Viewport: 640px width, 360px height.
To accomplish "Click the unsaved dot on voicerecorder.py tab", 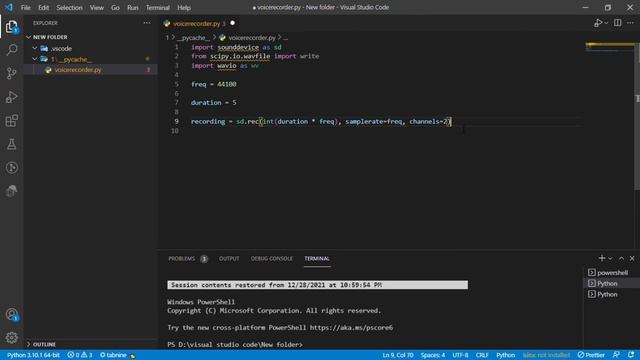I will [x=233, y=23].
